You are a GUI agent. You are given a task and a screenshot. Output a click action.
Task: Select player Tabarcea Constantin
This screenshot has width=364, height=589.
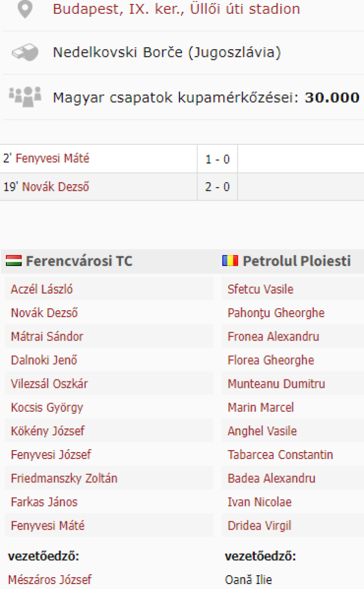tap(280, 455)
